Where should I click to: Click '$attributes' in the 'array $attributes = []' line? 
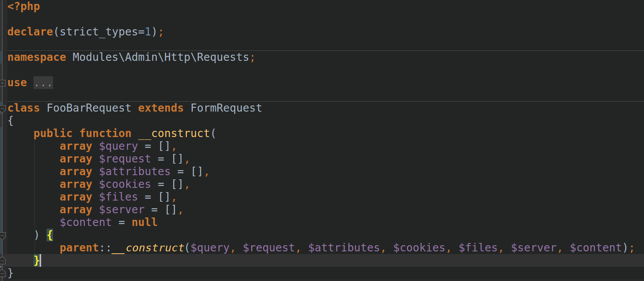[x=135, y=172]
